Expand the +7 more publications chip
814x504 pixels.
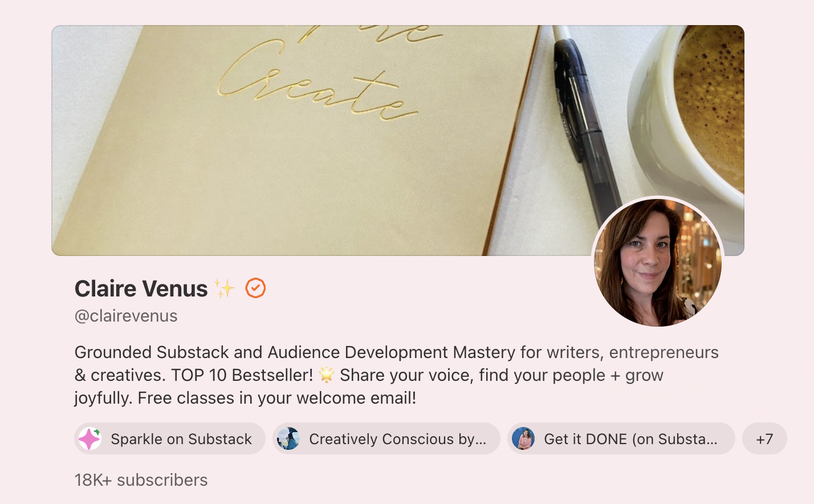764,438
